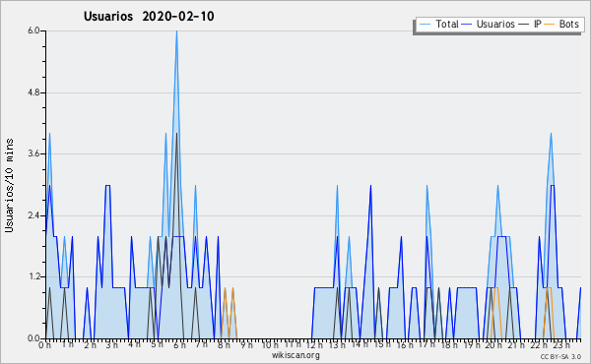Click the '8 h' x-axis label
This screenshot has height=364, width=591.
(224, 344)
